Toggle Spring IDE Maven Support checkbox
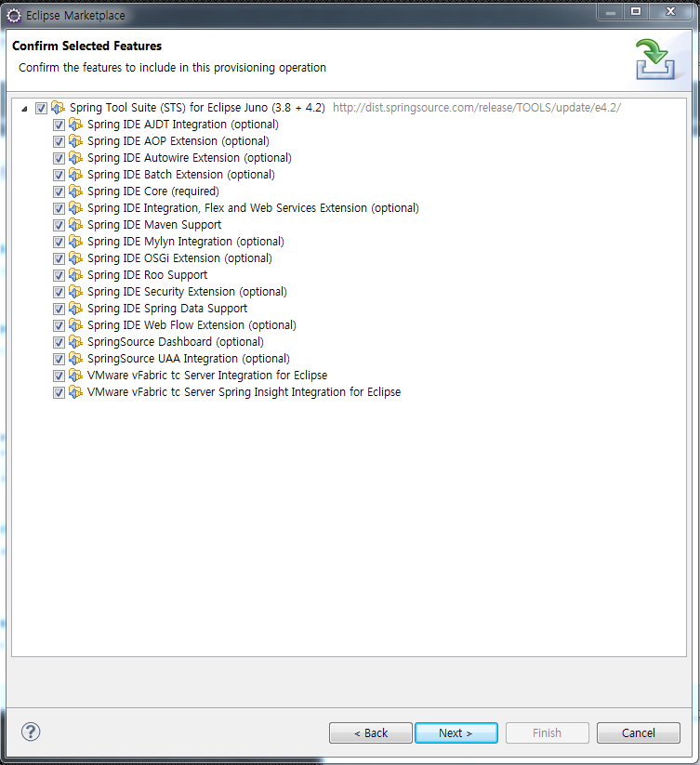This screenshot has width=700, height=765. (x=59, y=225)
